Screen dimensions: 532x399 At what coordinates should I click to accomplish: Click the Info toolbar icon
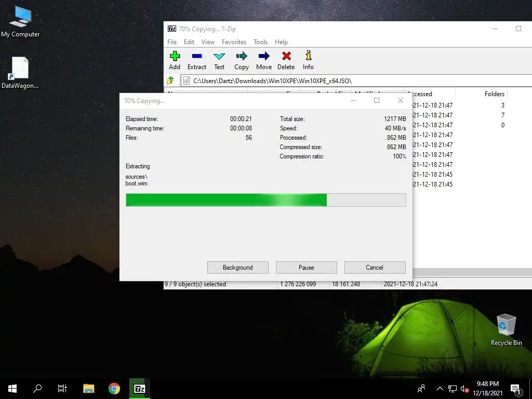pos(308,60)
